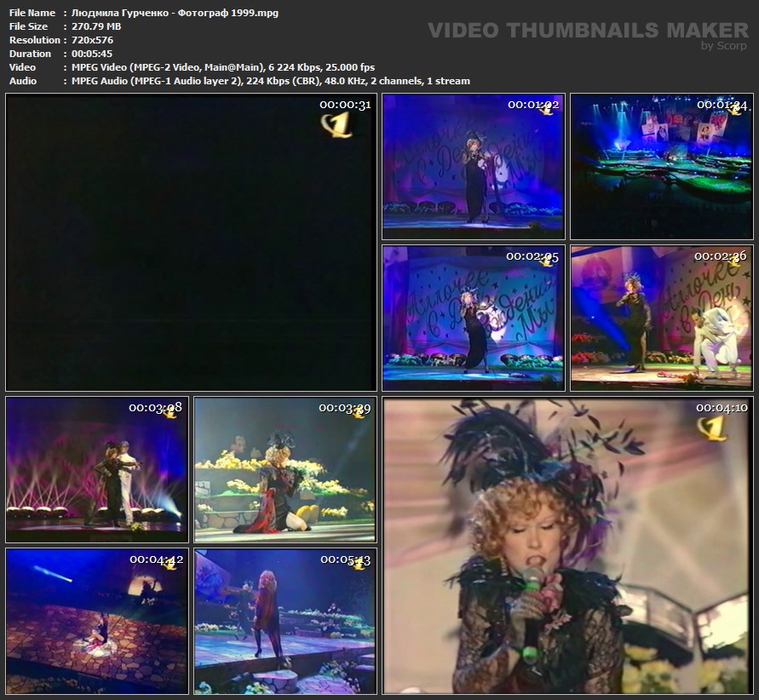
Task: Select the thumbnail at 00:03:39
Action: pyautogui.click(x=285, y=470)
